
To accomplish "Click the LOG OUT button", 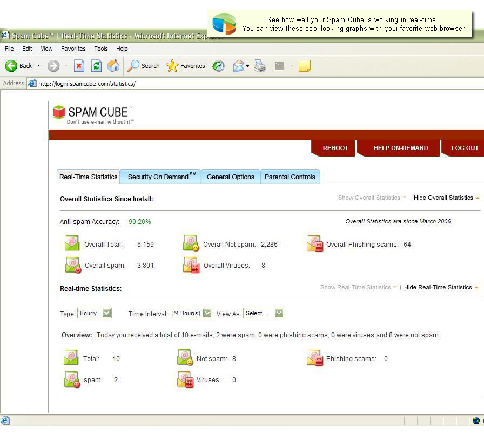I will (465, 148).
